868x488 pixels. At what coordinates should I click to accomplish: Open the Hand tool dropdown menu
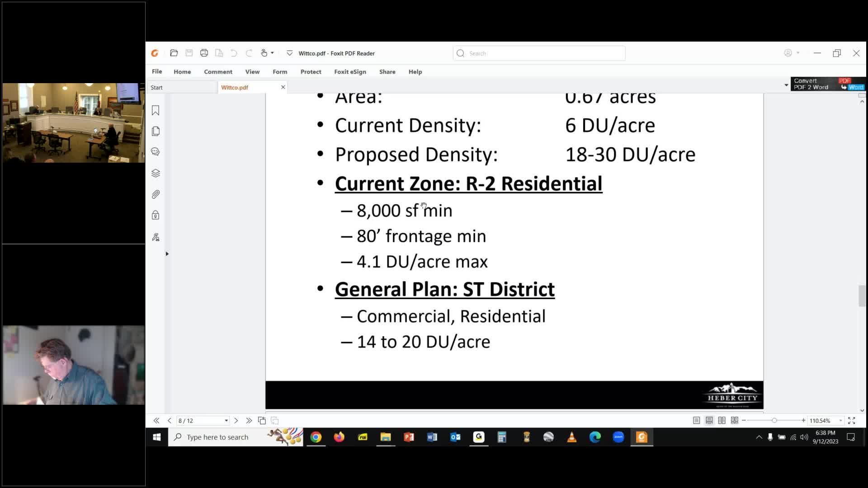[273, 53]
